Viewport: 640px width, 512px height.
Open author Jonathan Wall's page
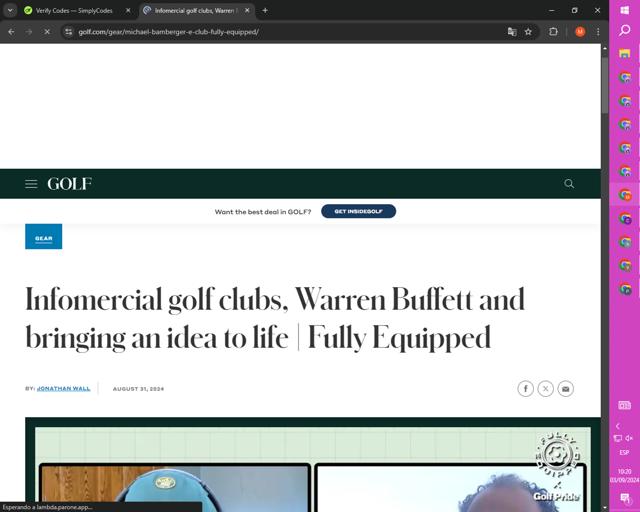63,389
